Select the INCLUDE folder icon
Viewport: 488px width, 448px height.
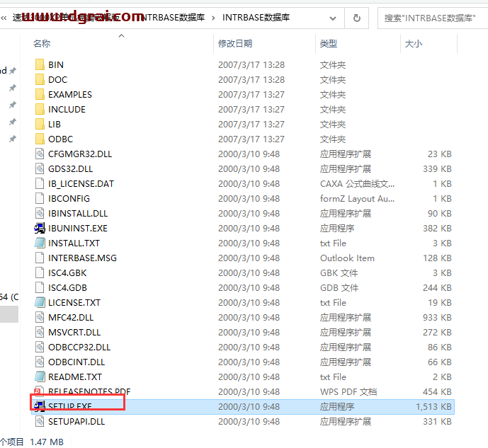(x=40, y=110)
